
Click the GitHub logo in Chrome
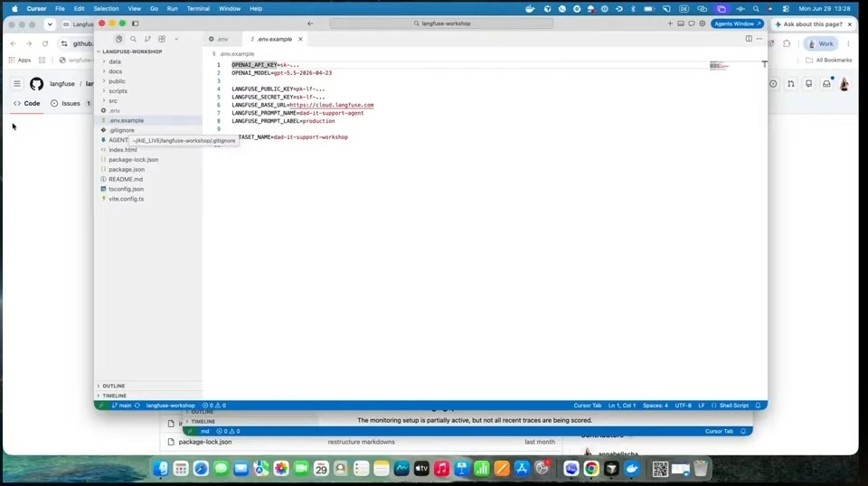(x=36, y=84)
